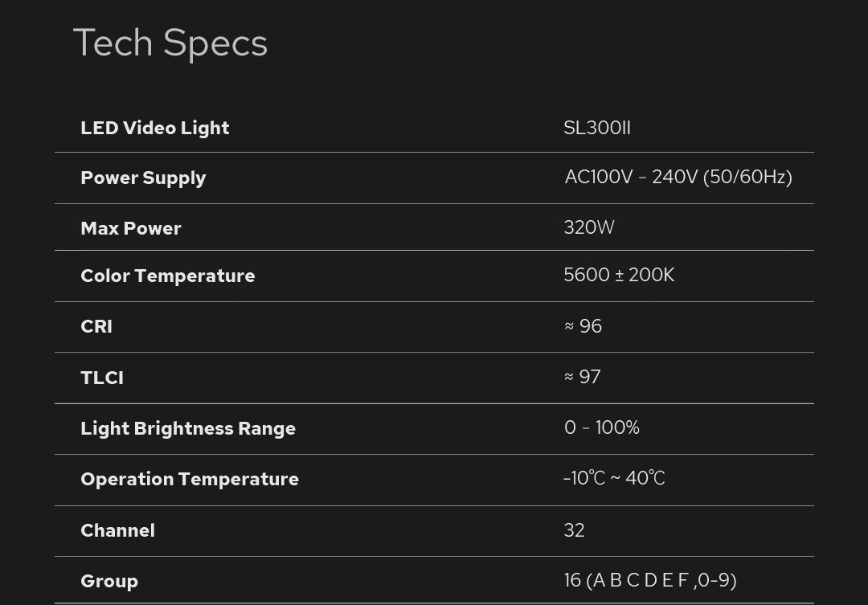Click the Tech Specs heading
This screenshot has height=605, width=868.
(x=170, y=43)
